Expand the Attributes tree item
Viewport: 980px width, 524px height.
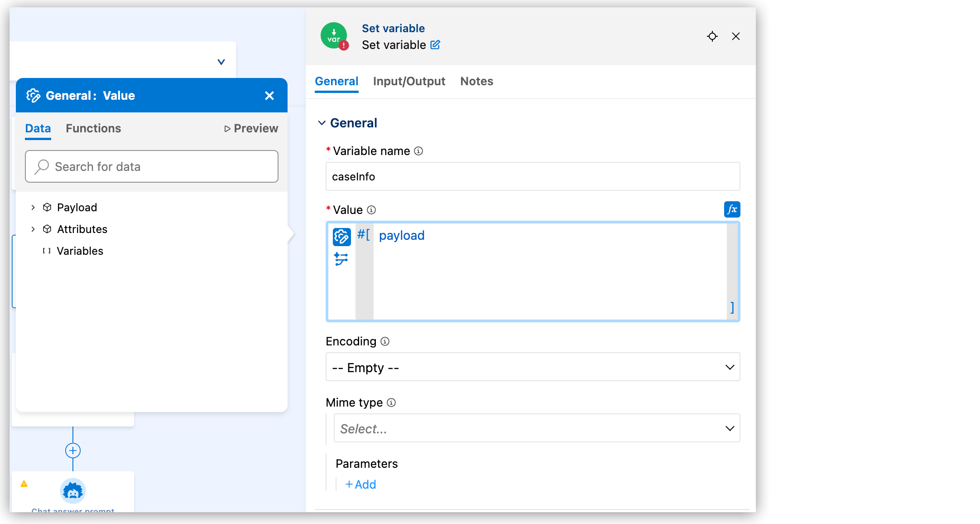[x=33, y=229]
